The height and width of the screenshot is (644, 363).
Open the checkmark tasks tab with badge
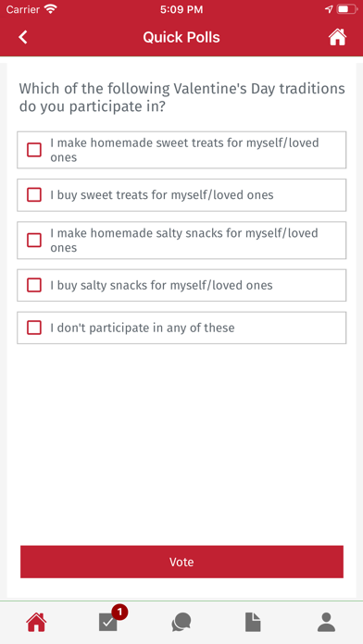(x=108, y=622)
